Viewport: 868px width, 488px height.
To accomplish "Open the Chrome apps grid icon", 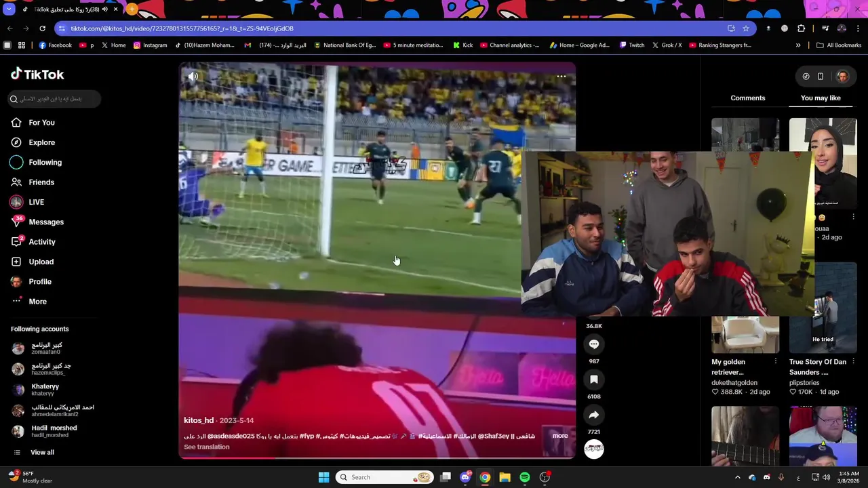I will [22, 45].
